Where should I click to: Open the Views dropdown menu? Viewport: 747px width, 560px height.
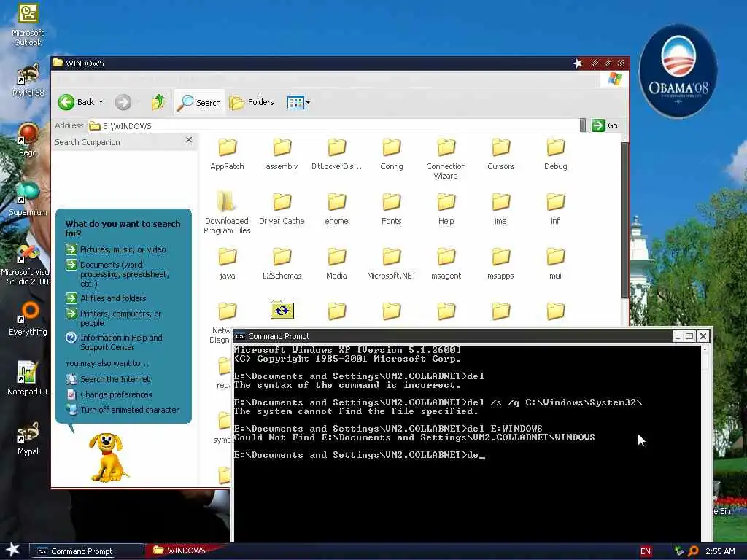[298, 102]
